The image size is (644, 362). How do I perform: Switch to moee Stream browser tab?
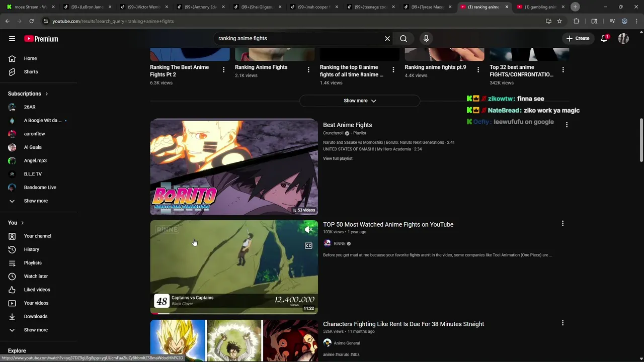tap(29, 7)
